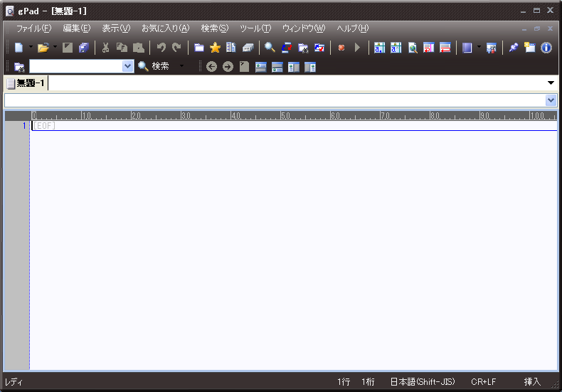Click the magnifier Find icon in toolbar
The height and width of the screenshot is (392, 562).
(x=270, y=48)
